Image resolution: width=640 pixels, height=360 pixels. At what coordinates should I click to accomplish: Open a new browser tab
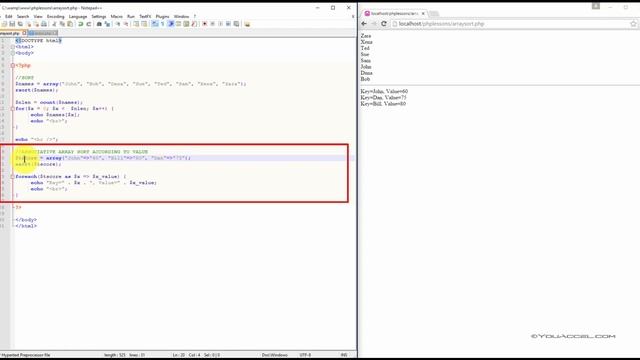click(x=433, y=13)
